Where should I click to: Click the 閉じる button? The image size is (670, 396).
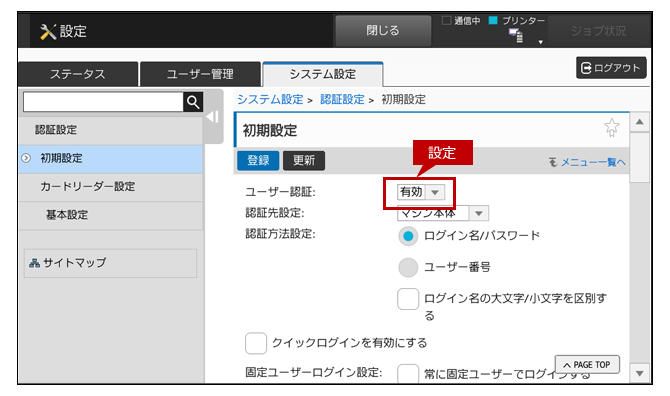click(383, 31)
